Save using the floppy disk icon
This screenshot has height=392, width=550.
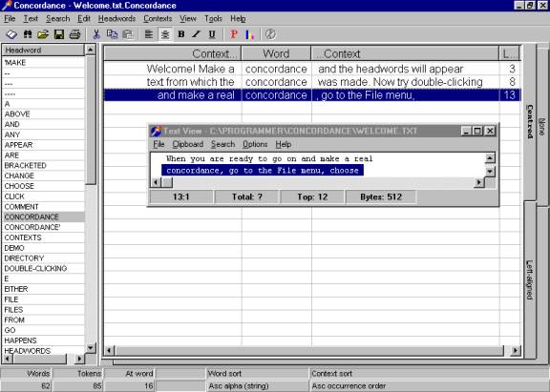(x=59, y=34)
